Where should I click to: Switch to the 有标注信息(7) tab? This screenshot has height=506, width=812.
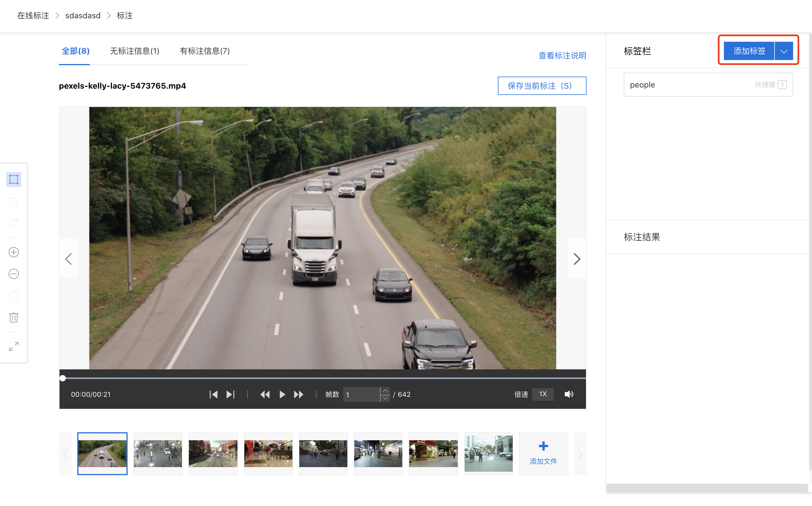[x=205, y=51]
